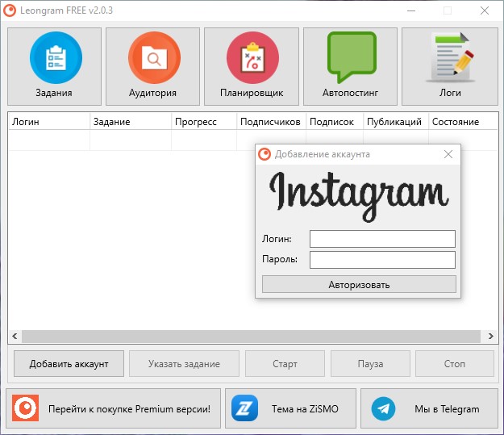Close the Добавление аккаунта dialog
Screen dimensions: 504x435
click(x=448, y=154)
